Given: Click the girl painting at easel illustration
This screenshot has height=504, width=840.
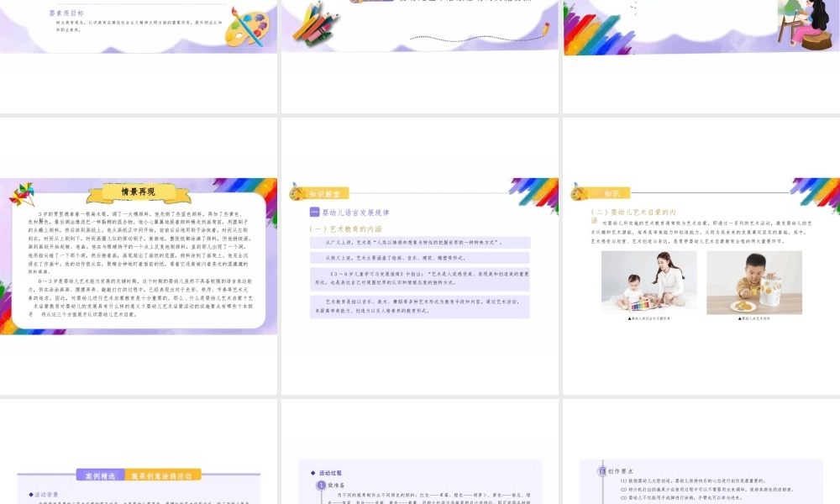Looking at the screenshot, I should coord(806,24).
